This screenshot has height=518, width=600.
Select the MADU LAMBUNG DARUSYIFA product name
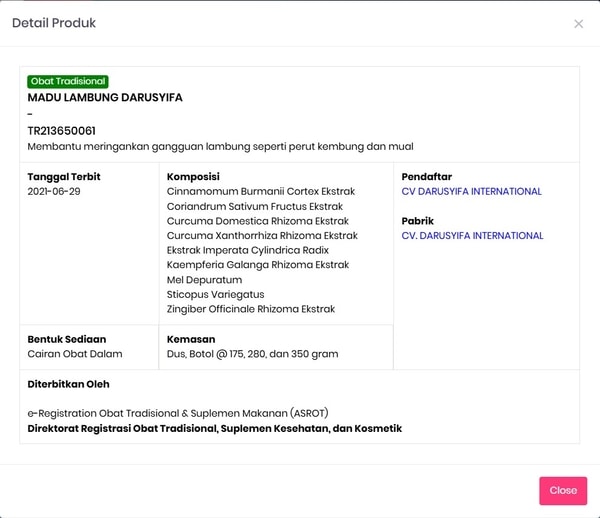tap(105, 98)
